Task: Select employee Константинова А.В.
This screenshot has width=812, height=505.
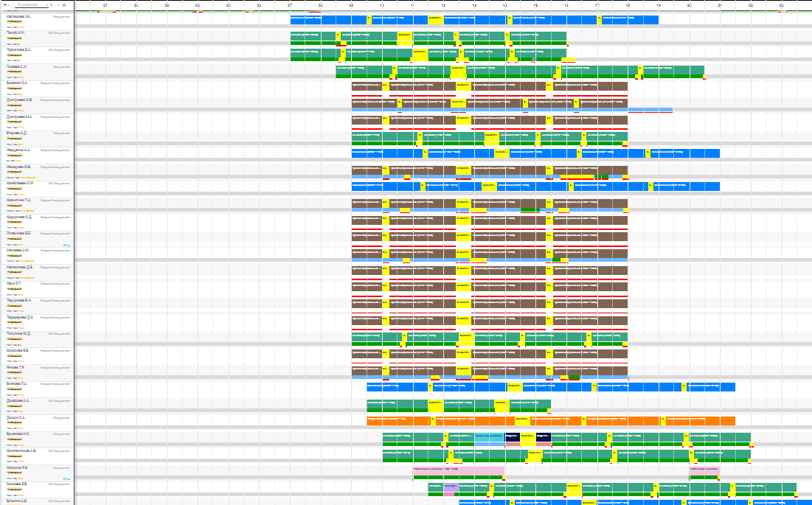Action: click(x=21, y=450)
